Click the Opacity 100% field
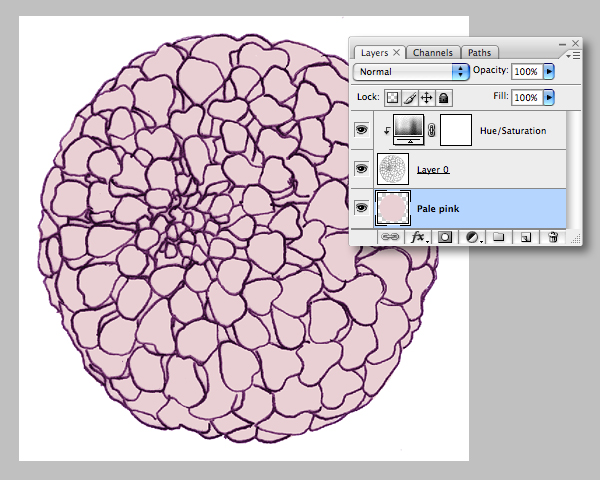This screenshot has height=480, width=600. click(x=527, y=72)
